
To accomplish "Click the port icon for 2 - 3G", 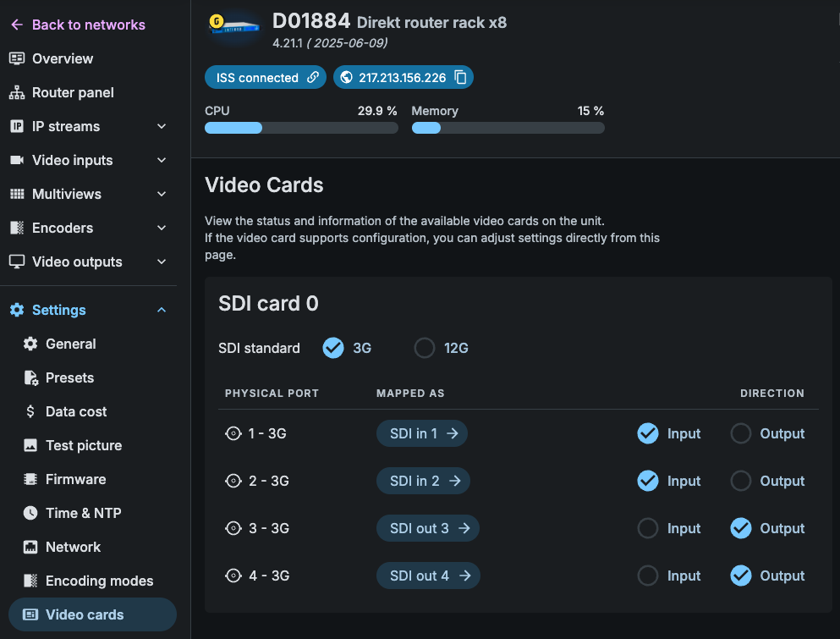I will (x=233, y=481).
